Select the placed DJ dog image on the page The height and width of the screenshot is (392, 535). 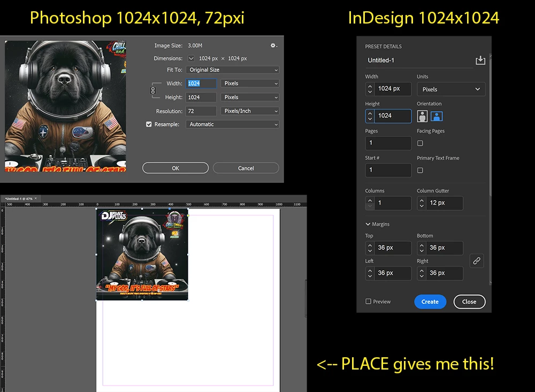tap(142, 254)
